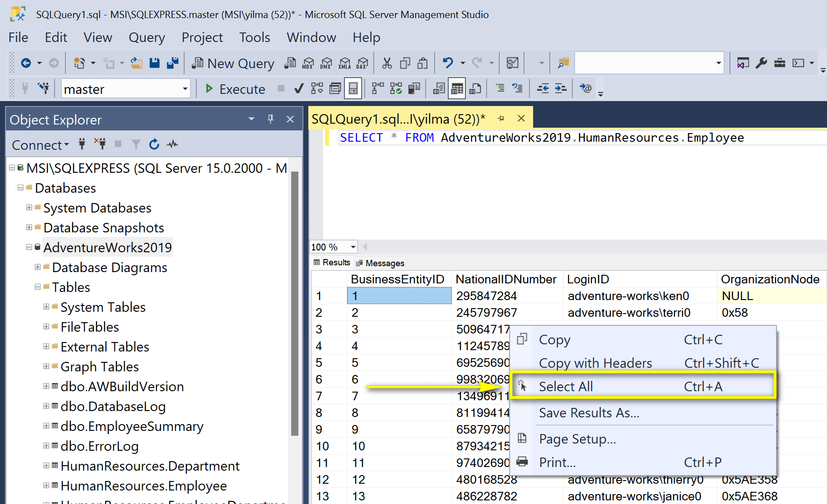The image size is (827, 504).
Task: Open the Query menu
Action: (147, 37)
